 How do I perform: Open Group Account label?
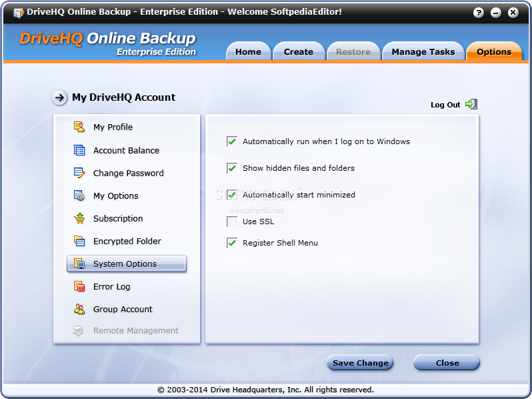coord(123,310)
